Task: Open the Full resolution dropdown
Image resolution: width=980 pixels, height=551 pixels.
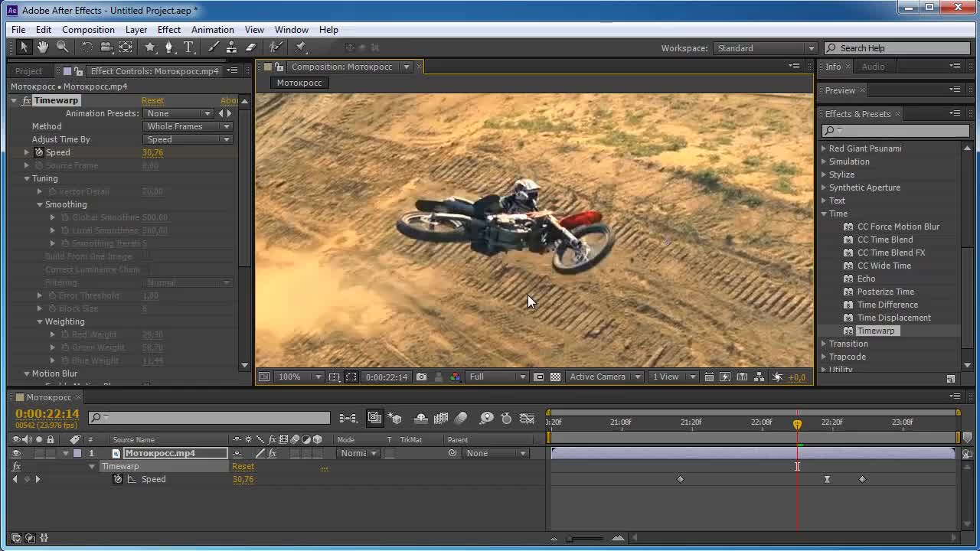Action: click(x=497, y=377)
